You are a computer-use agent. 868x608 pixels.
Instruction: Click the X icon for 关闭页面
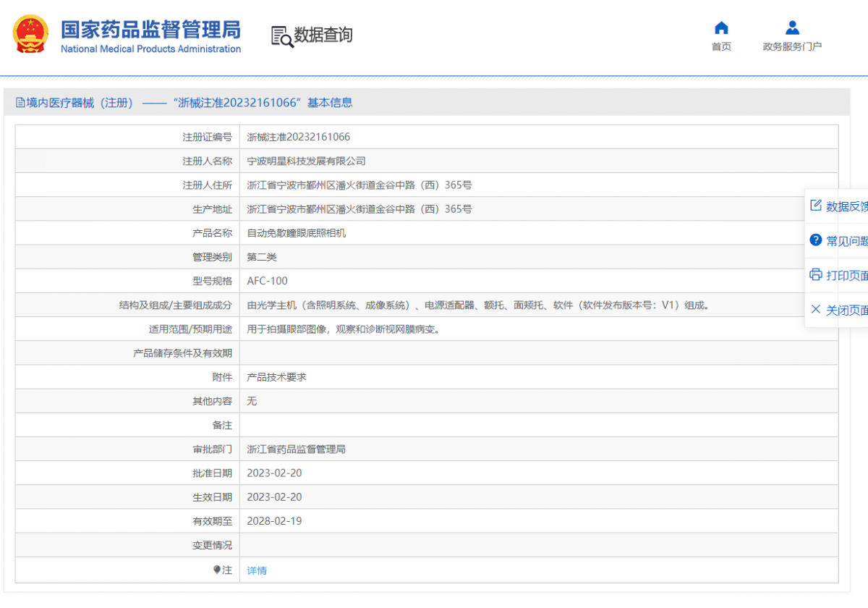click(x=816, y=310)
